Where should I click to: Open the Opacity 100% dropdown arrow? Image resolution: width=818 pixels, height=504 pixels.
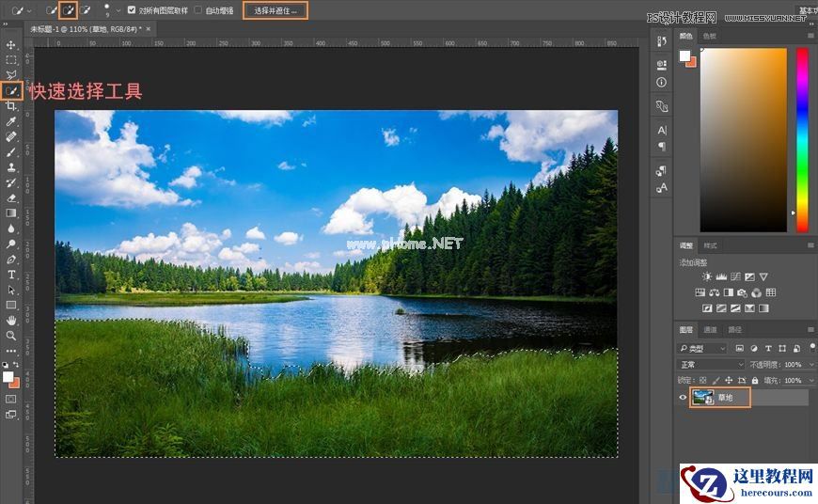pos(811,364)
